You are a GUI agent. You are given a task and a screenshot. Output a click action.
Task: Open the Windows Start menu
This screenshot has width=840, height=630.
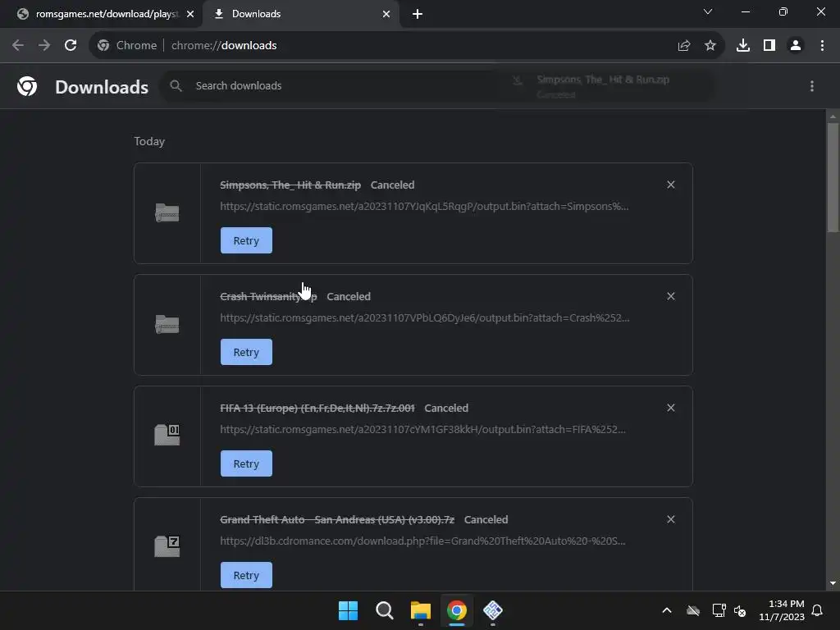(x=348, y=610)
